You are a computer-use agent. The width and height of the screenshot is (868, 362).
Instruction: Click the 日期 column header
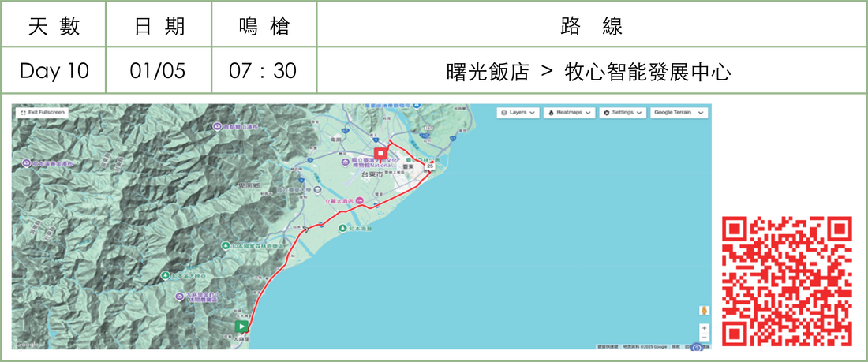click(159, 25)
